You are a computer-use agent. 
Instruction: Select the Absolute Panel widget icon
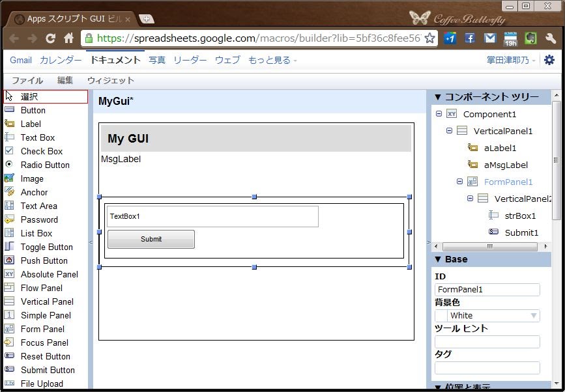pos(9,274)
